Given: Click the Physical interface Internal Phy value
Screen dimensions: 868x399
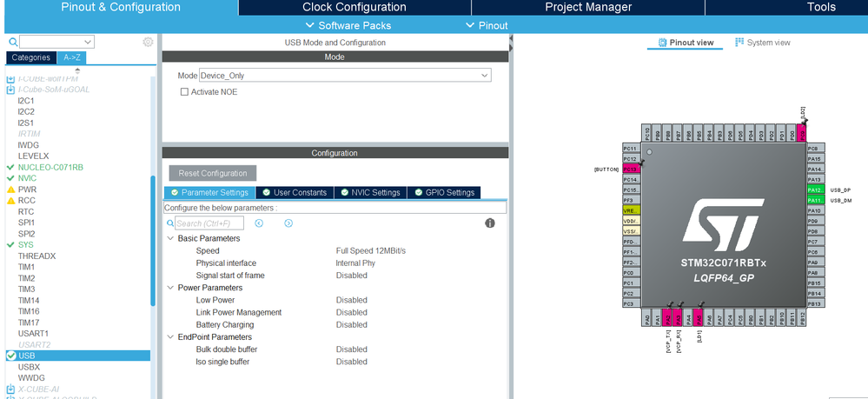Looking at the screenshot, I should coord(355,263).
